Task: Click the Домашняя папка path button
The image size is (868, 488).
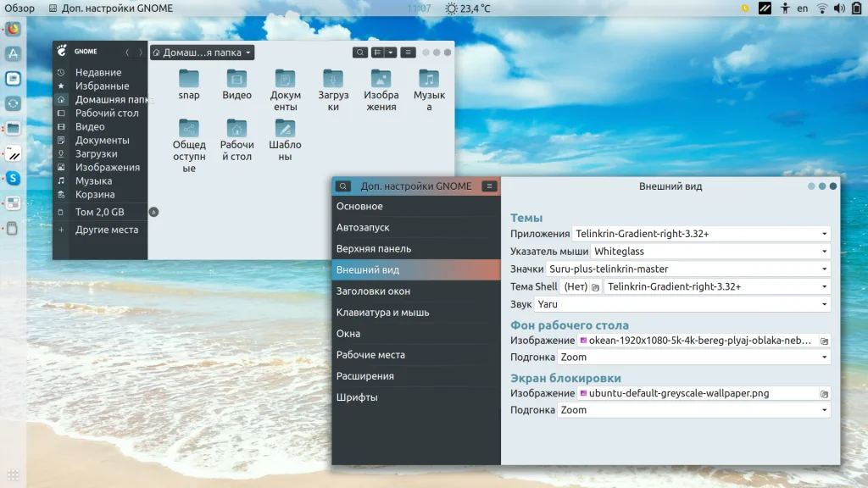Action: 202,53
